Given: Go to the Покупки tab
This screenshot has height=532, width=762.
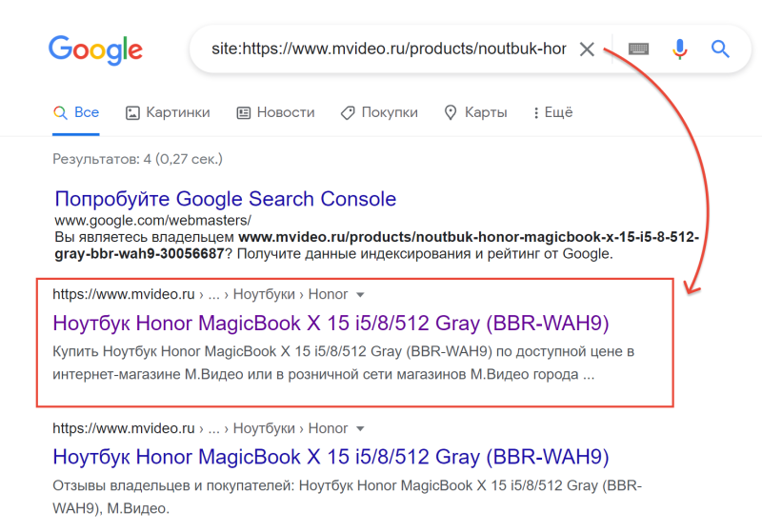Looking at the screenshot, I should [379, 112].
